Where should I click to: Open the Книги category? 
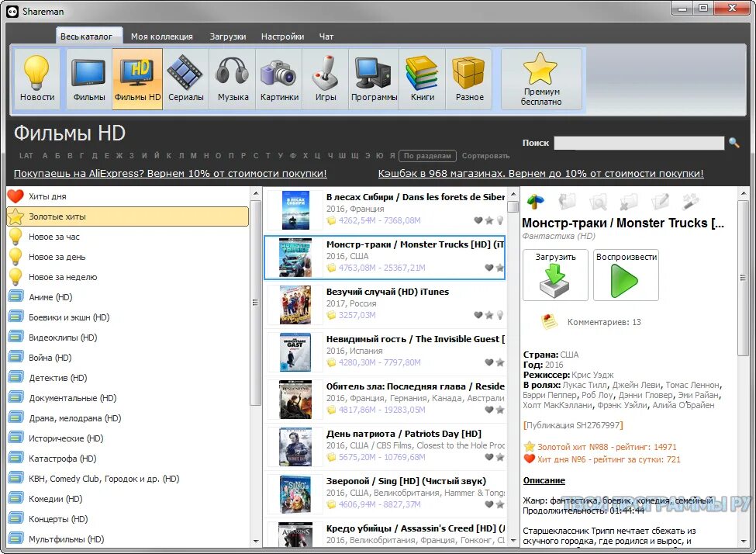point(423,78)
